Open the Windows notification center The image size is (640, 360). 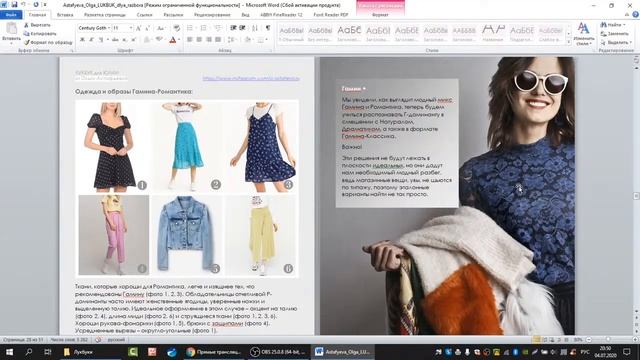pos(627,352)
